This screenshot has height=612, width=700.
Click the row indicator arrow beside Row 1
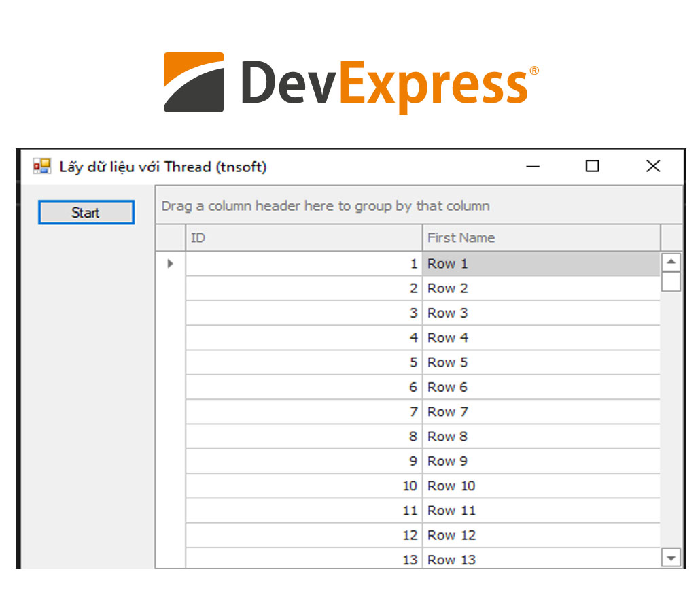(x=170, y=264)
